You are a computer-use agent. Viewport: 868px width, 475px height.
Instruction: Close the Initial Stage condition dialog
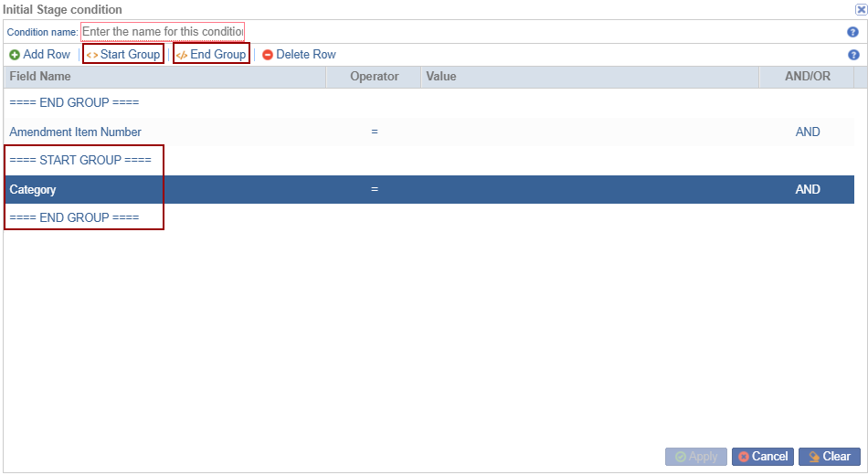pyautogui.click(x=860, y=9)
